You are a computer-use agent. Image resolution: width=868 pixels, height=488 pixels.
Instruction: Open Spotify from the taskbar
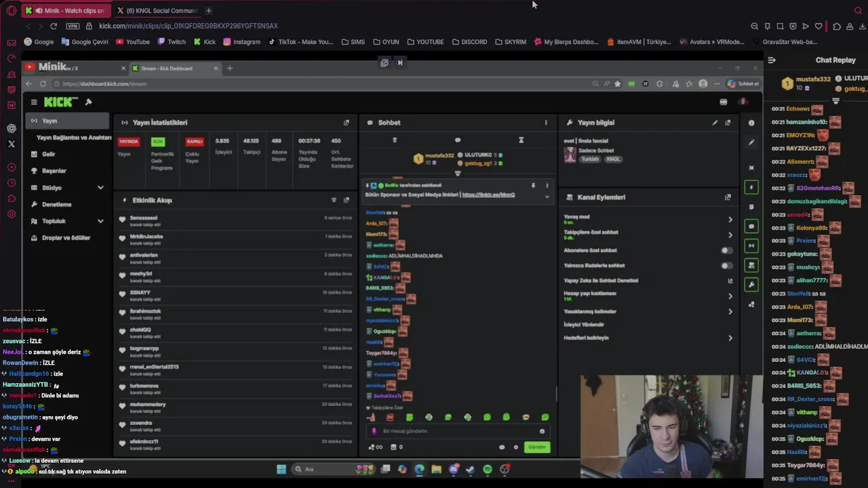488,469
